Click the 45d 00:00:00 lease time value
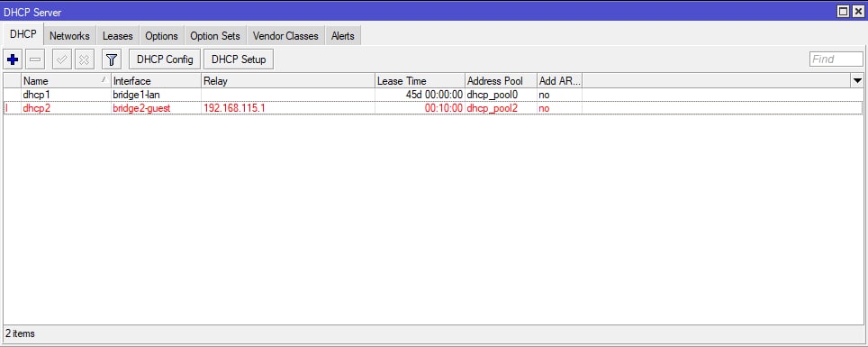 tap(434, 95)
